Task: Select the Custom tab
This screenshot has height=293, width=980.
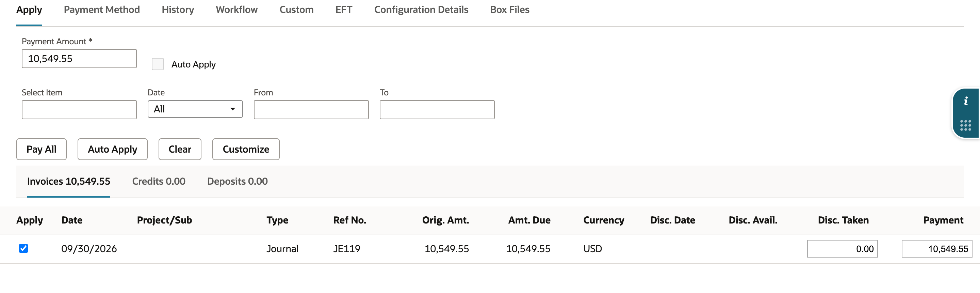Action: pos(296,10)
